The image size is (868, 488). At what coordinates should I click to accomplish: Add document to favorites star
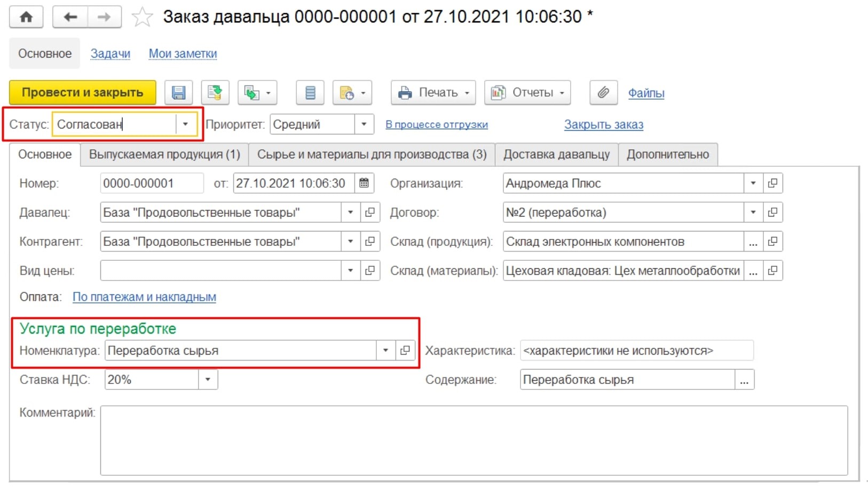[142, 17]
